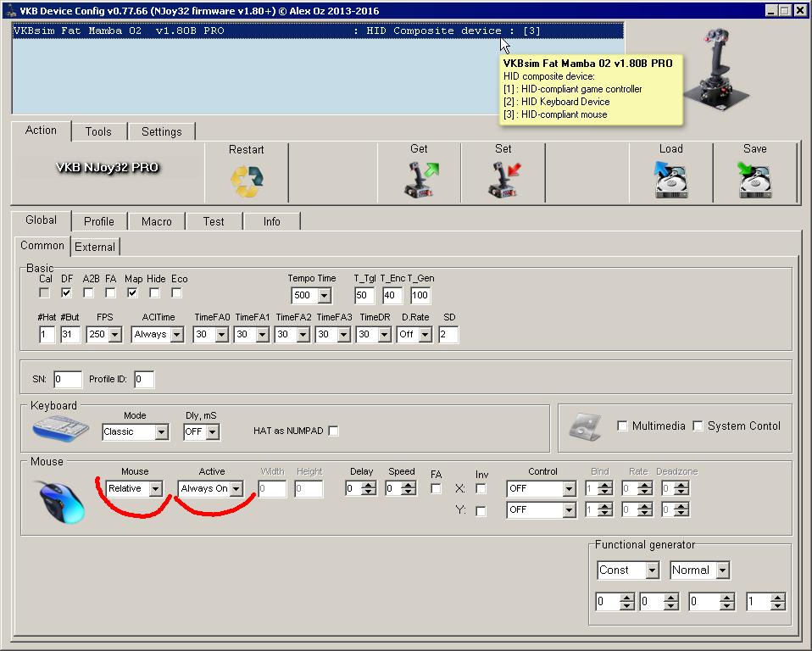Open X axis Control dropdown
Screen dimensions: 812x651
569,488
